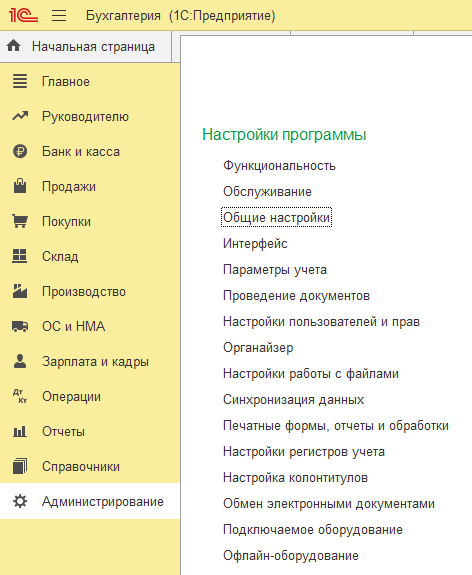The width and height of the screenshot is (472, 575).
Task: Click the factory icon for Производство
Action: [x=20, y=291]
